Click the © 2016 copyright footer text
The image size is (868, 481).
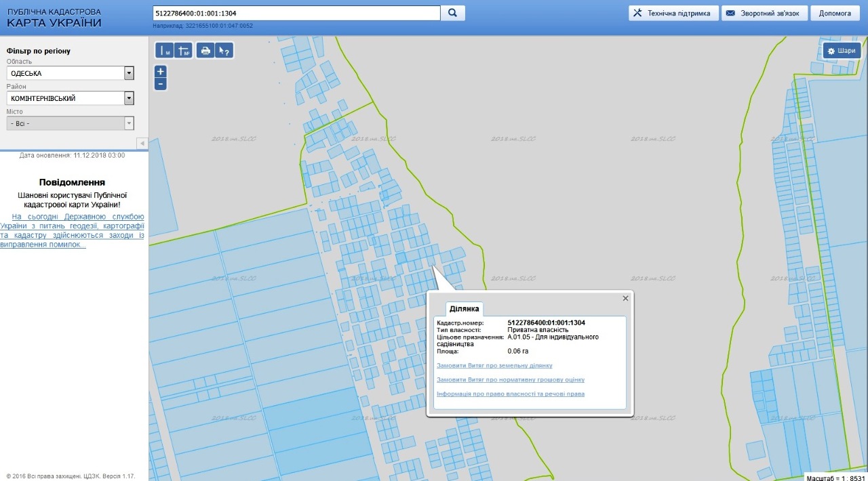point(71,476)
